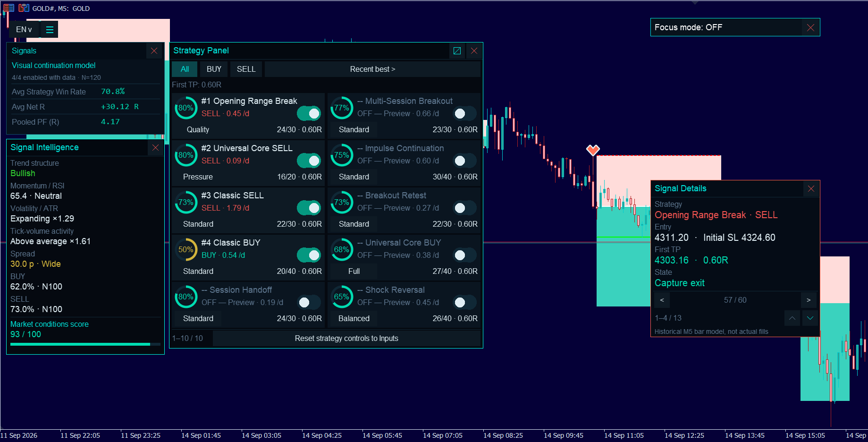
Task: Select the All filter tab
Action: (185, 69)
